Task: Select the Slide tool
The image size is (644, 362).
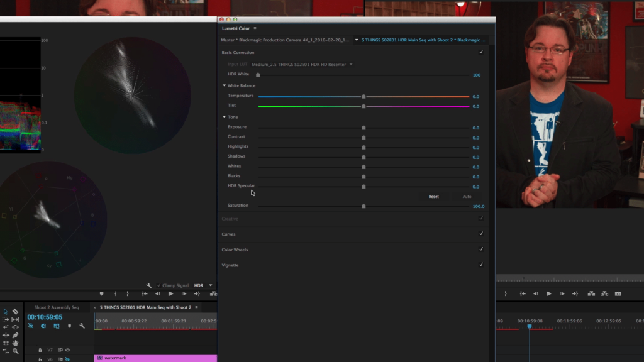Action: [x=15, y=327]
